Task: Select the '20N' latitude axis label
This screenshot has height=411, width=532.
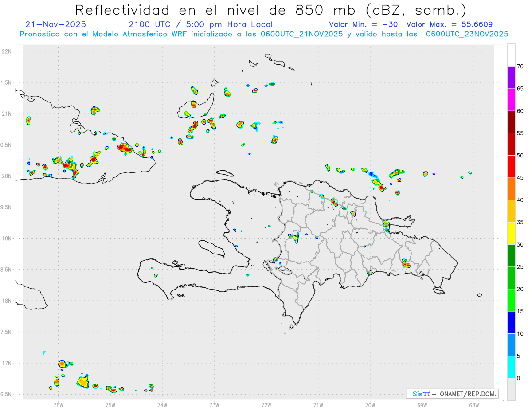Action: [8, 176]
